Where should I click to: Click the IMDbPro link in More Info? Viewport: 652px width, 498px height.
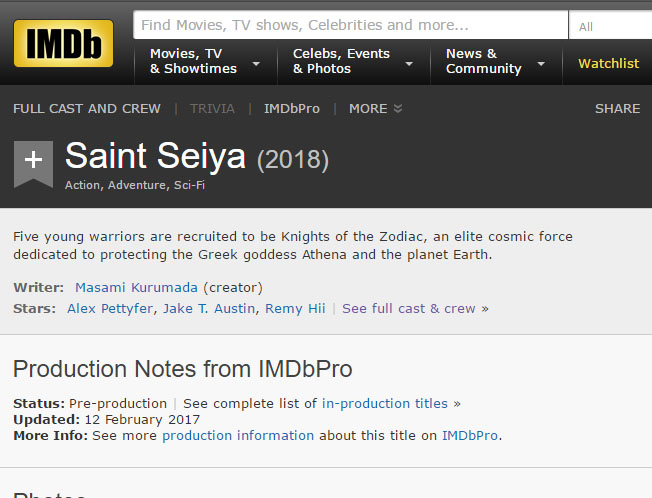tap(470, 435)
